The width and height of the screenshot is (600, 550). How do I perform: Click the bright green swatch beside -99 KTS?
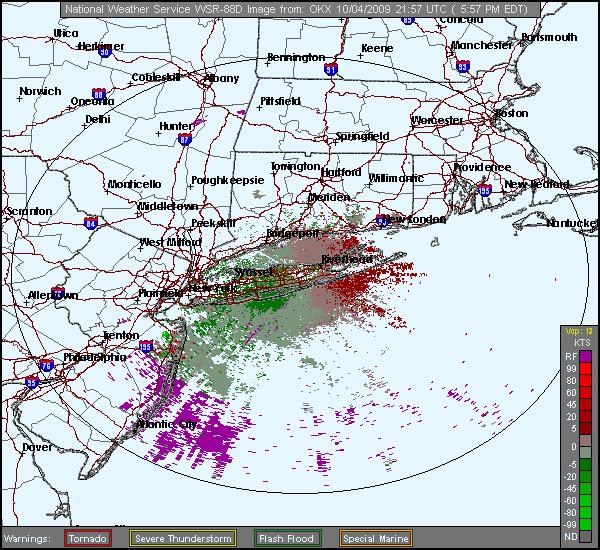(585, 524)
